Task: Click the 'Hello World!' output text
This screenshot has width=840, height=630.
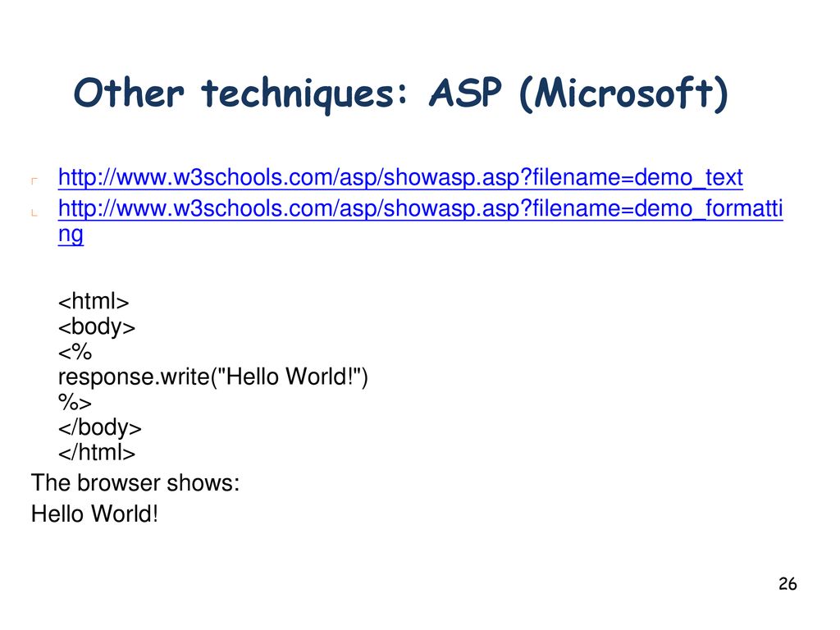Action: click(94, 514)
